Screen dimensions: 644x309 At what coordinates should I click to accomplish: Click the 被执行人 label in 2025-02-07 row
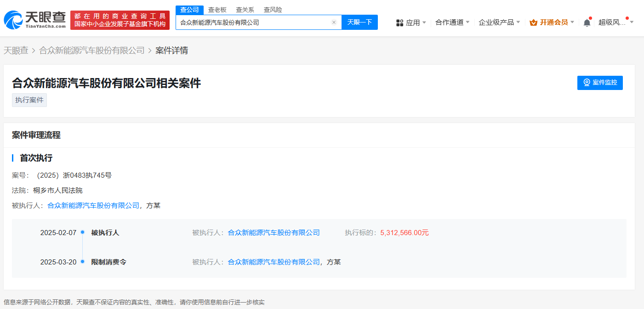pos(105,233)
